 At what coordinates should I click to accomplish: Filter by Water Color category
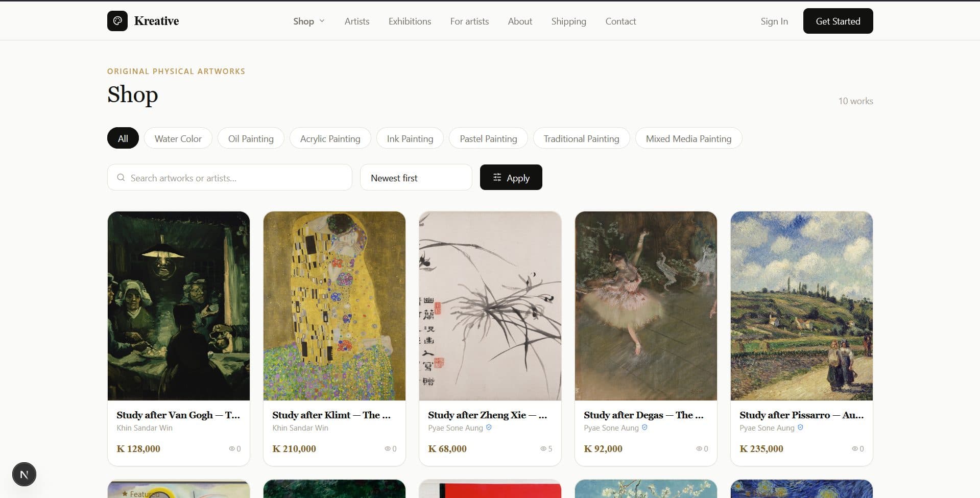pos(178,138)
